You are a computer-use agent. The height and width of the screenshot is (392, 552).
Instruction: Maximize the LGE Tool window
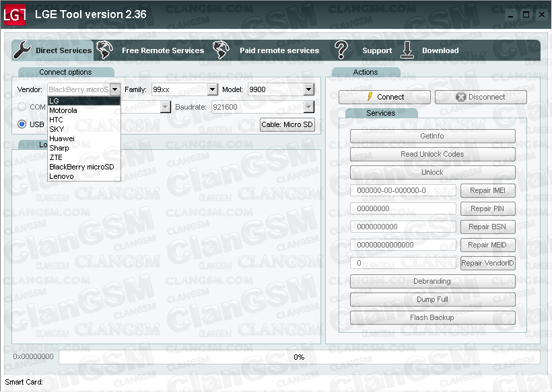tap(526, 15)
